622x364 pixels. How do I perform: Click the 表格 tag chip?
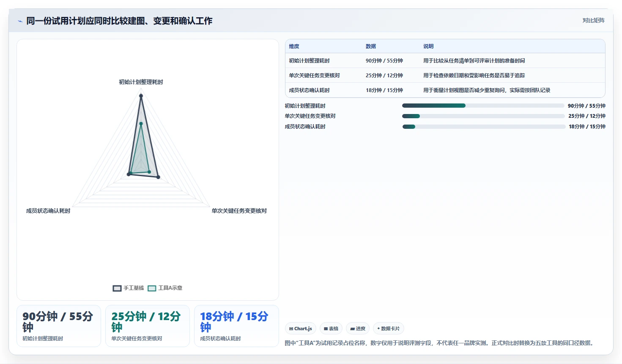click(331, 329)
